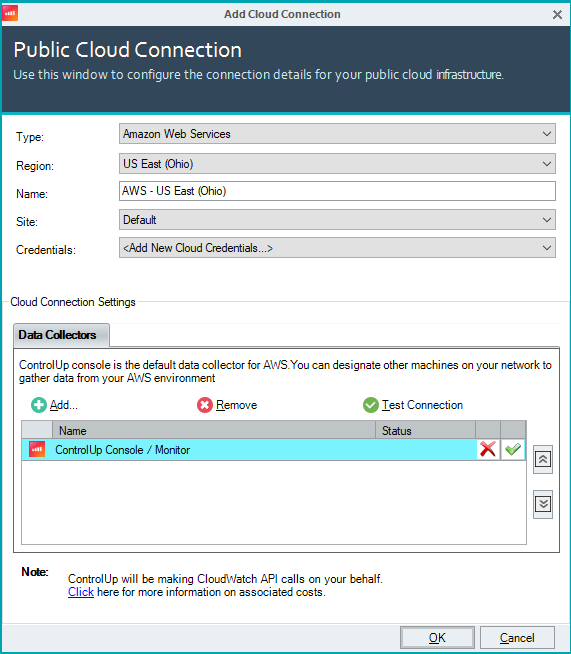The image size is (571, 654).
Task: Click the green plus Add icon
Action: [39, 405]
